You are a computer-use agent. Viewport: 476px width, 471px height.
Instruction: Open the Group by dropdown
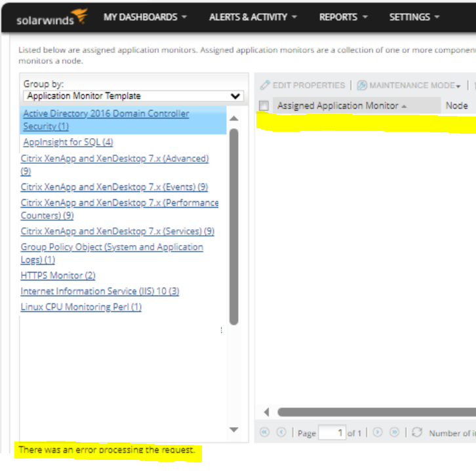134,96
